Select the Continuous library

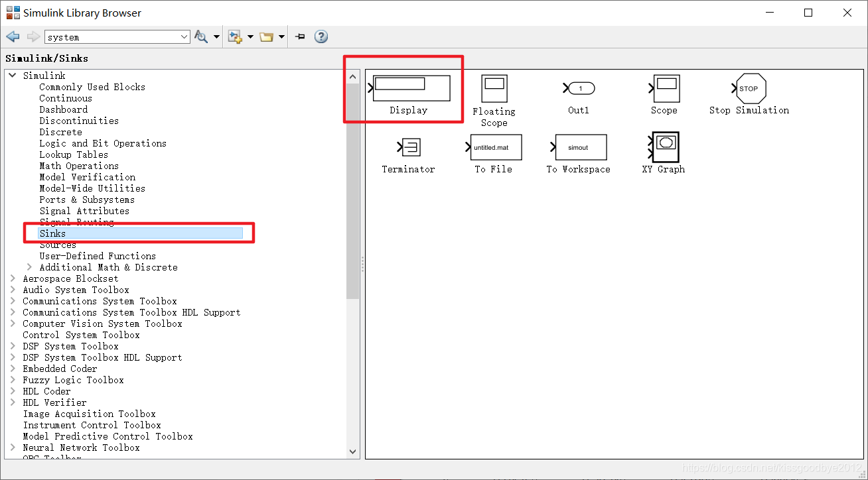pyautogui.click(x=66, y=98)
